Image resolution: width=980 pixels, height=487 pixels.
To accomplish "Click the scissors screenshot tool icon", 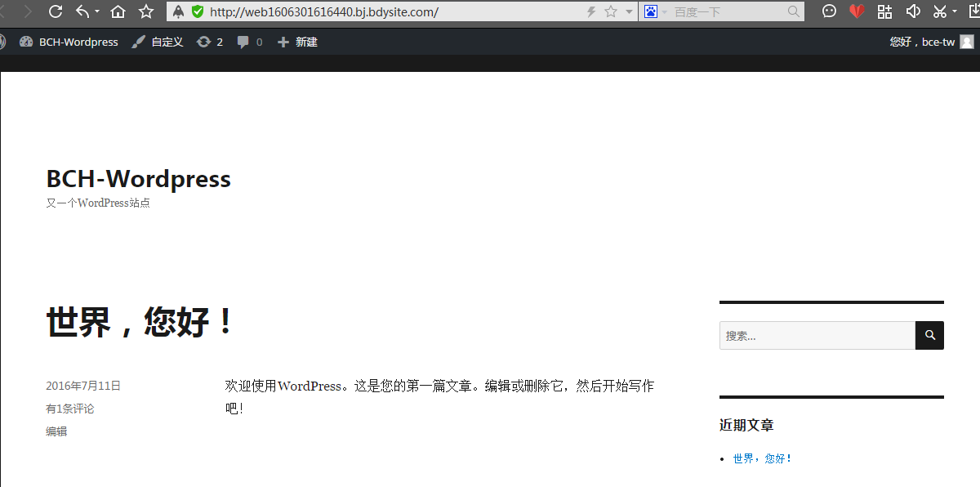I will [940, 11].
